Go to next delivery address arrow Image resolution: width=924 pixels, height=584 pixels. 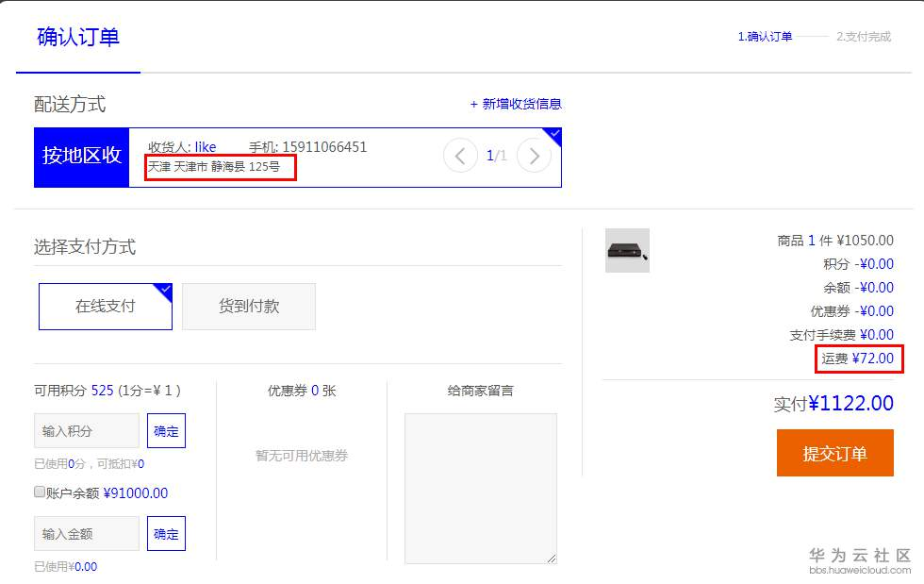coord(534,156)
